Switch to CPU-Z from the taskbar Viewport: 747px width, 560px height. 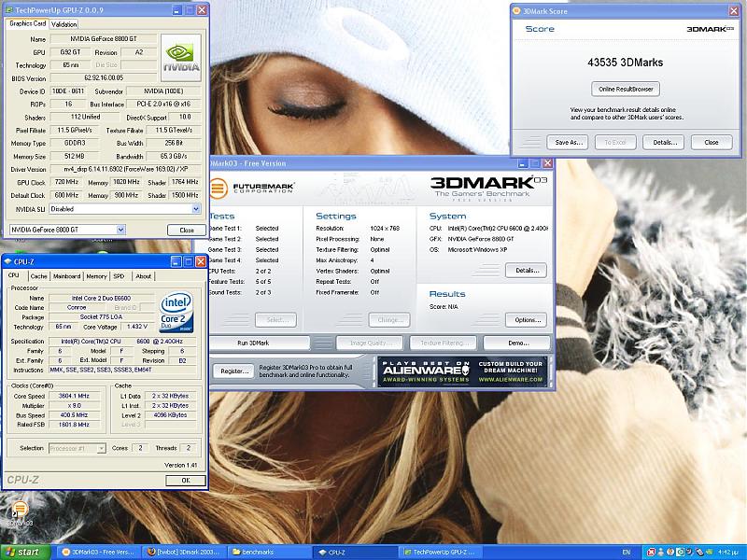click(x=354, y=553)
